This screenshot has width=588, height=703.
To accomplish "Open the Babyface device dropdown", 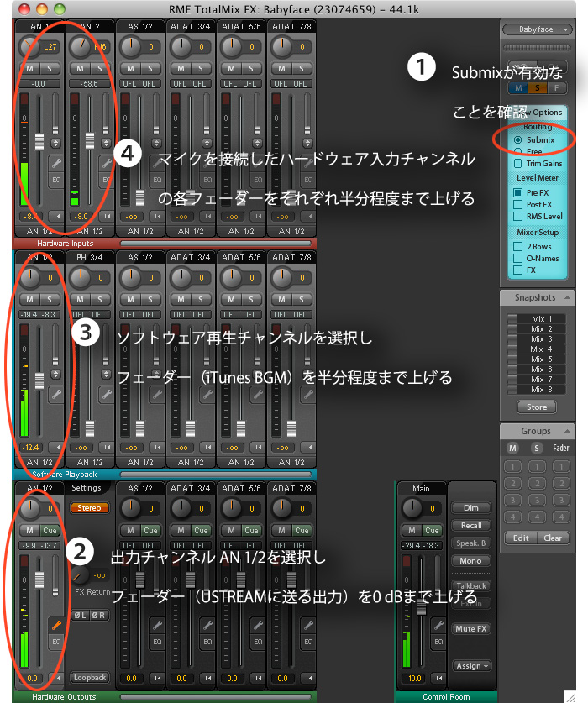I will (538, 29).
